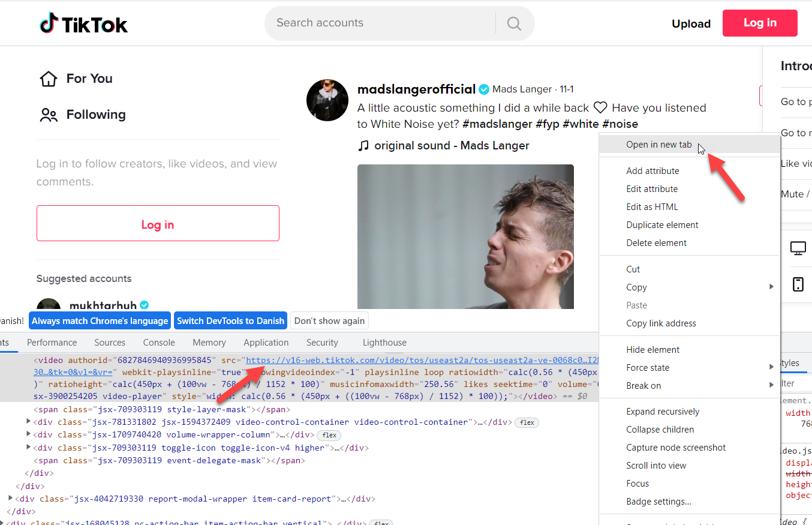Switch to the Sources DevTools tab
812x525 pixels.
[x=110, y=343]
